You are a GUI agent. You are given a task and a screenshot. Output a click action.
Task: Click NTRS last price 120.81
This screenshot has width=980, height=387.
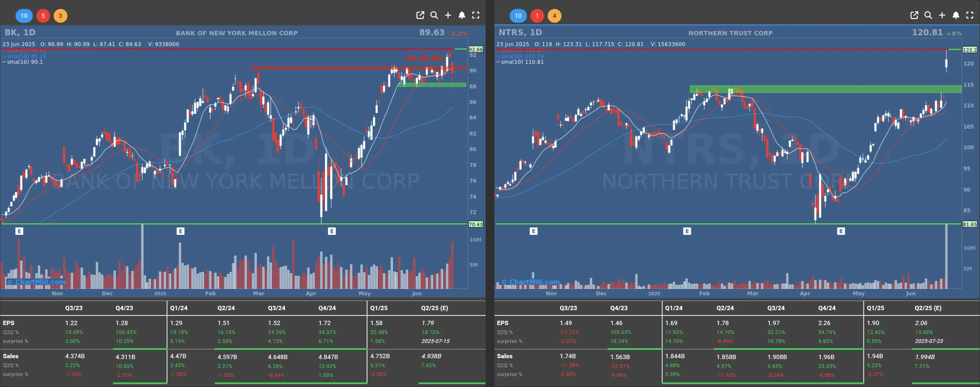(928, 32)
